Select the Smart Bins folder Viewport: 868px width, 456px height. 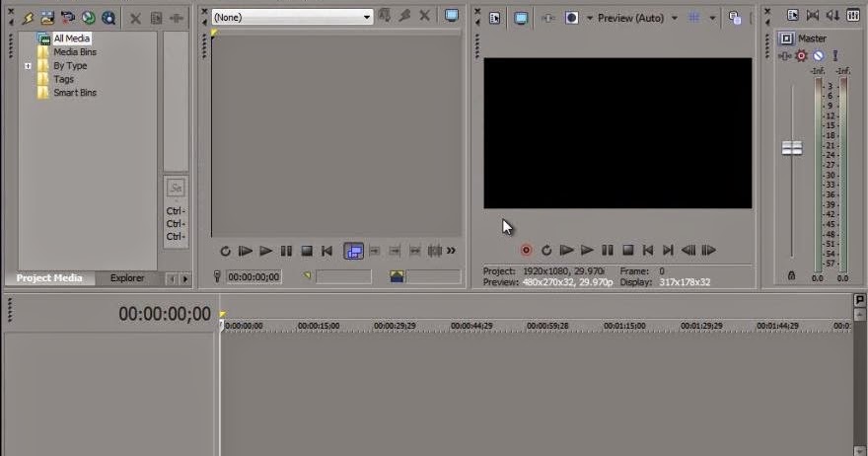click(x=75, y=93)
